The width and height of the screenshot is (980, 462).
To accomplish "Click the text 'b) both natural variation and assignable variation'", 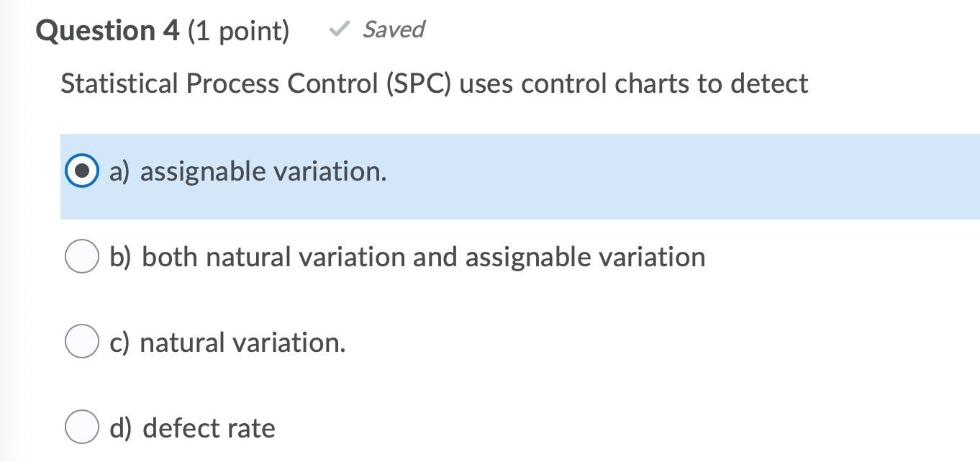I will click(x=407, y=256).
